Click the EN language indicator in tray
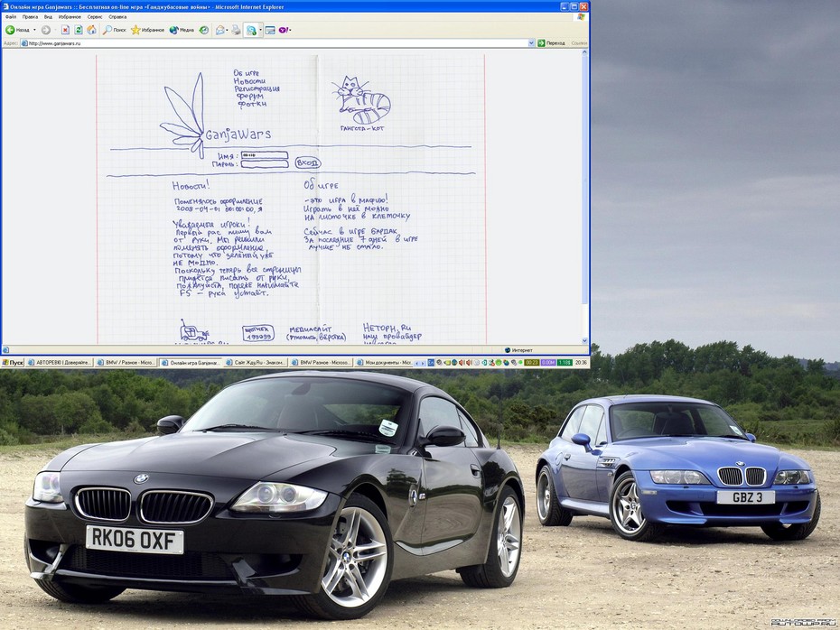Screen dimensions: 840x630 pos(431,362)
